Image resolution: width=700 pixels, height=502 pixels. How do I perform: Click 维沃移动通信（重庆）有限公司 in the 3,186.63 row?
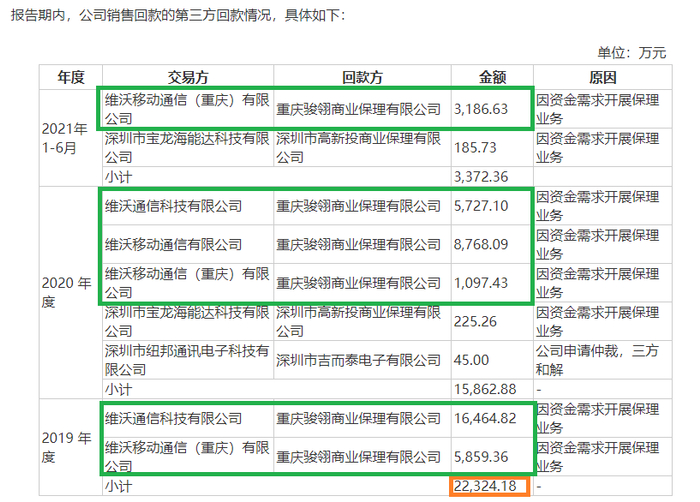pos(187,109)
